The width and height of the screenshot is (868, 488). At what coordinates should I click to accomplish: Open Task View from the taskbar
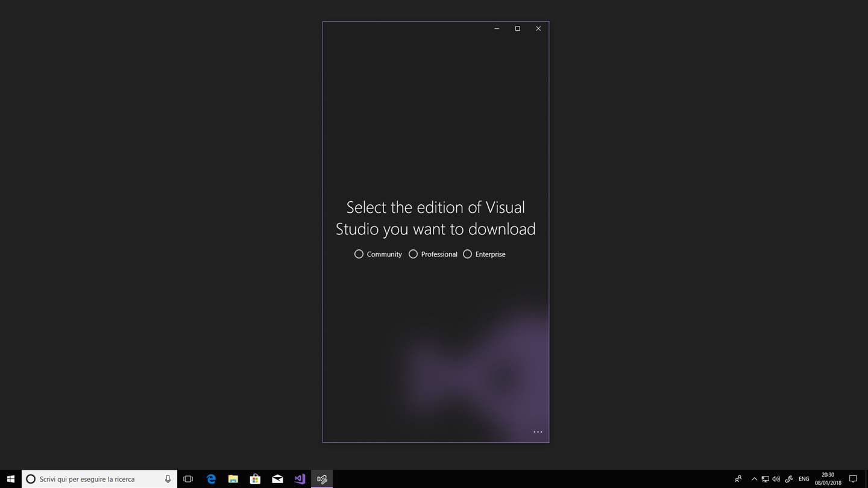pyautogui.click(x=188, y=479)
